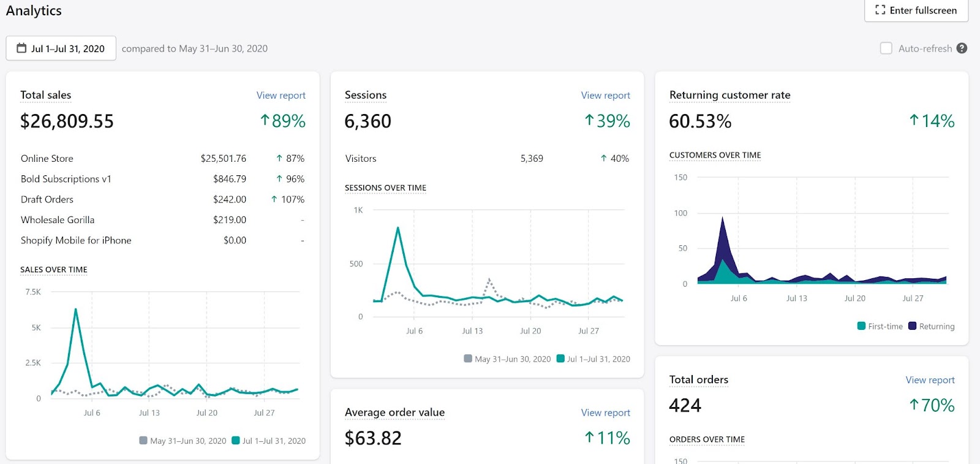Click the Sessions card title
980x464 pixels.
[366, 95]
